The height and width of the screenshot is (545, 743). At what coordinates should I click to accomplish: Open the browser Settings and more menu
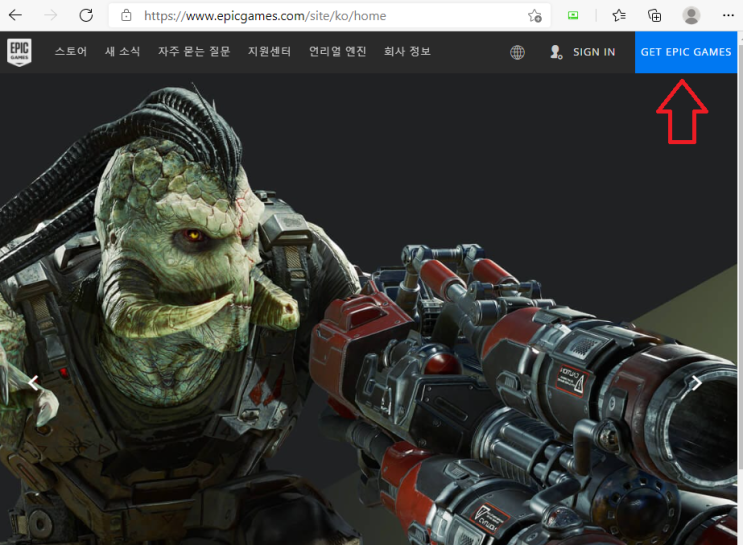click(728, 16)
